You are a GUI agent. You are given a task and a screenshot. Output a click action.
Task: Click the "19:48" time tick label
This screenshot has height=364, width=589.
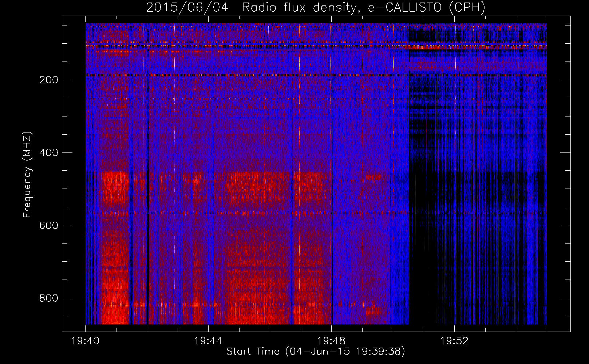point(331,341)
